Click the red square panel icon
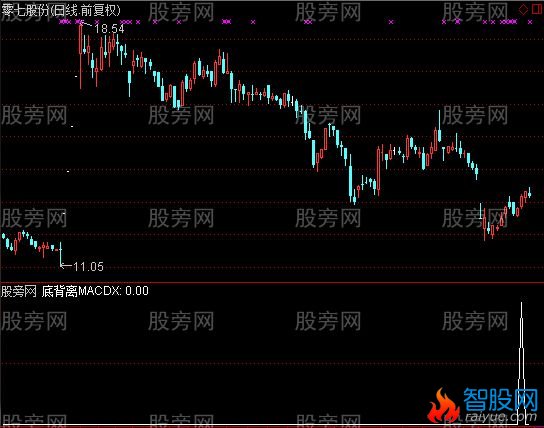The image size is (544, 428). pos(536,9)
